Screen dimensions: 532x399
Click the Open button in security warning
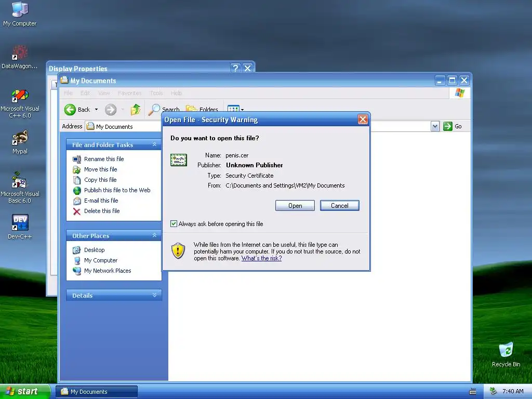point(295,206)
